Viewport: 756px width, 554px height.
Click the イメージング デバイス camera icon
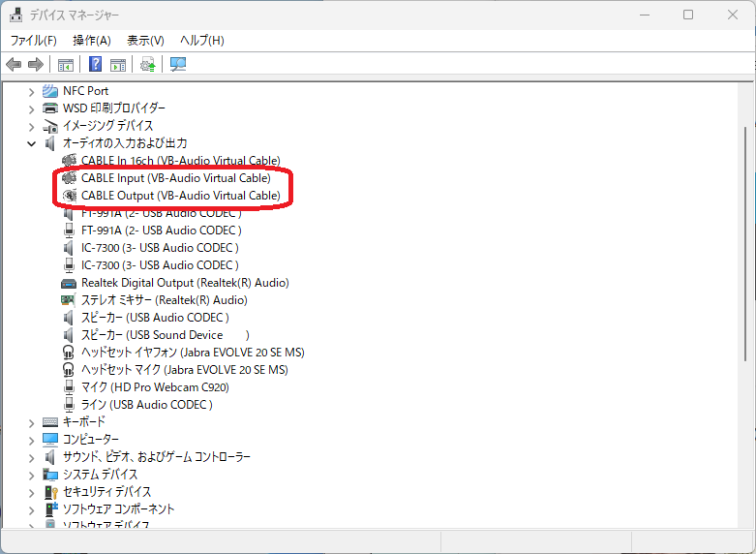pos(50,126)
